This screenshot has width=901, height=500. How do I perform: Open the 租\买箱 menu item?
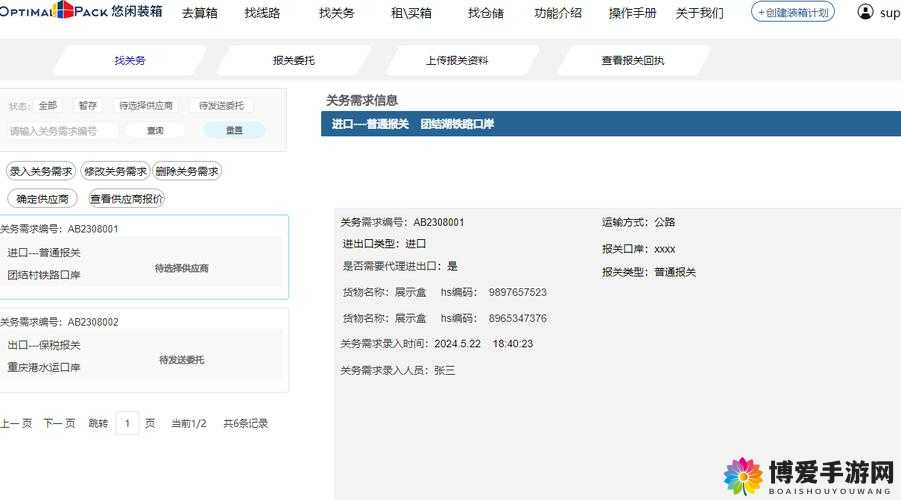[411, 13]
